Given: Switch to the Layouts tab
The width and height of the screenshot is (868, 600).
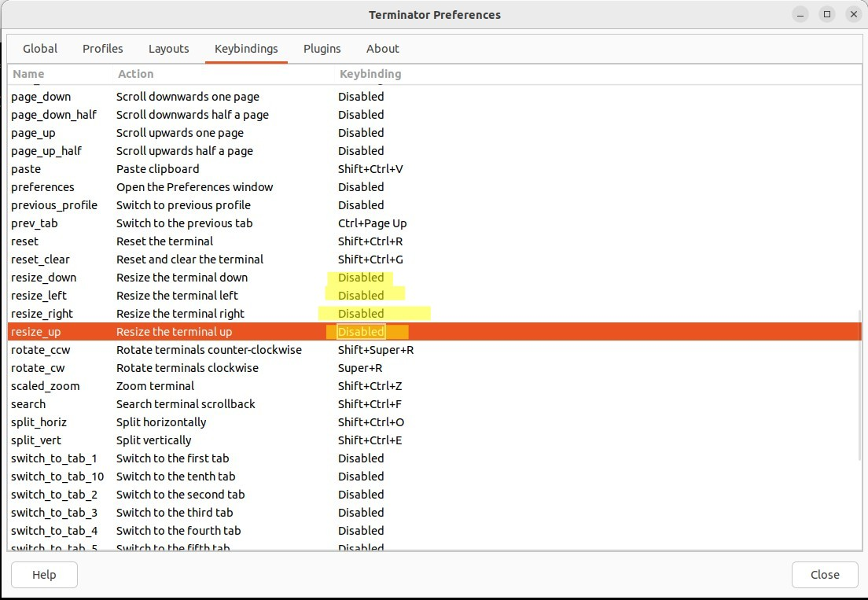Looking at the screenshot, I should coord(168,49).
